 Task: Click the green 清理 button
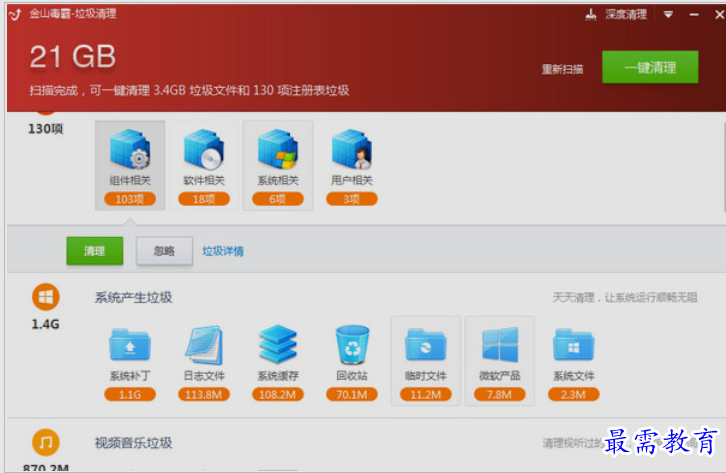pyautogui.click(x=95, y=251)
